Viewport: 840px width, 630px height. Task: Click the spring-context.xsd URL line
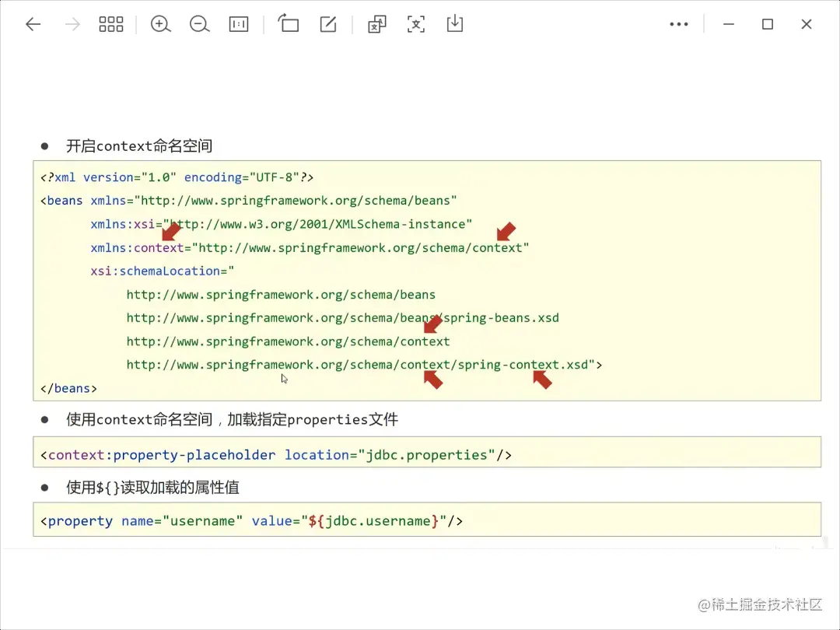(x=364, y=365)
